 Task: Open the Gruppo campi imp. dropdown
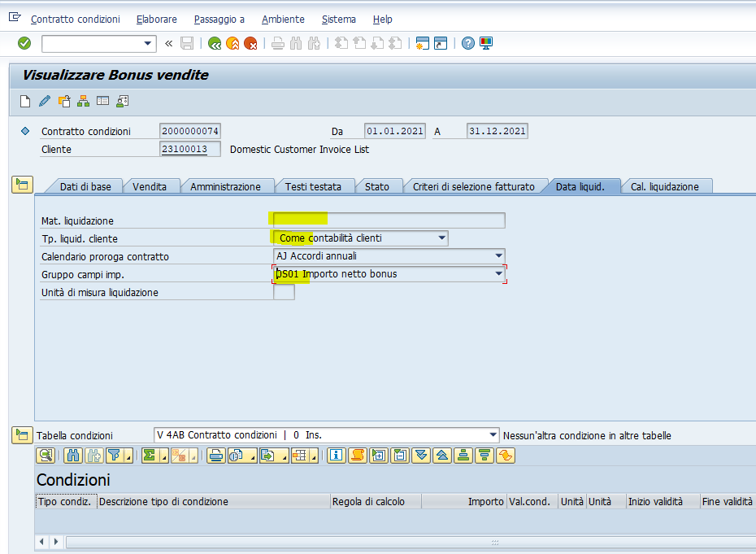pos(498,273)
